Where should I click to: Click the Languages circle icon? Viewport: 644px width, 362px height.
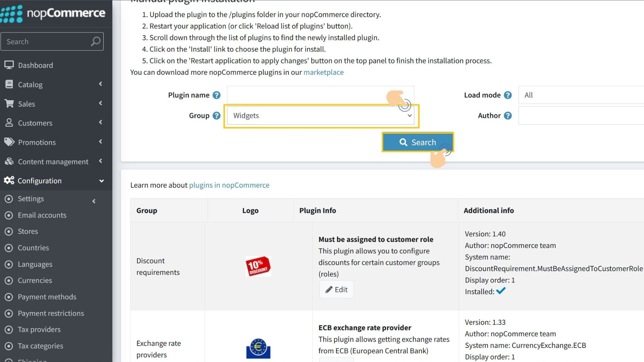[9, 264]
